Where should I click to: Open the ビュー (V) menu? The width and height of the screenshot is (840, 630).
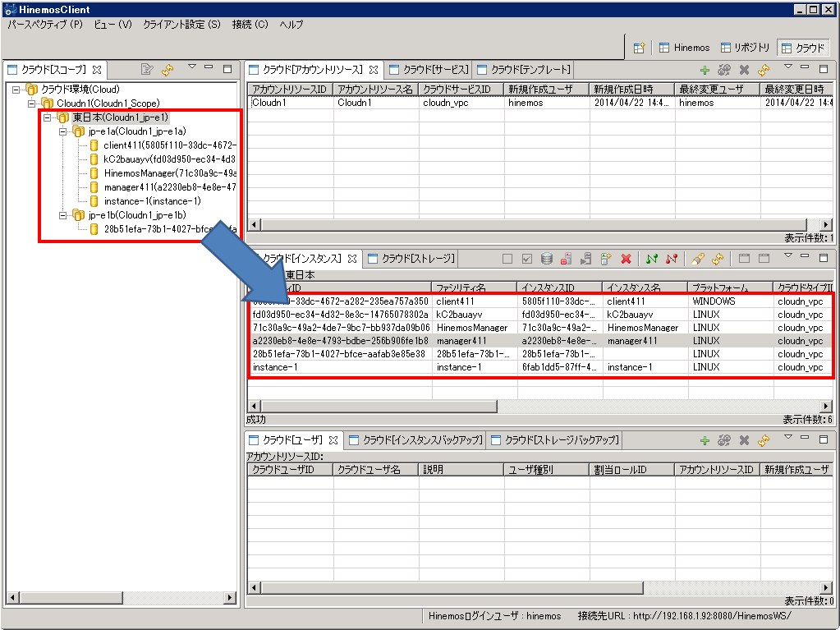(112, 24)
